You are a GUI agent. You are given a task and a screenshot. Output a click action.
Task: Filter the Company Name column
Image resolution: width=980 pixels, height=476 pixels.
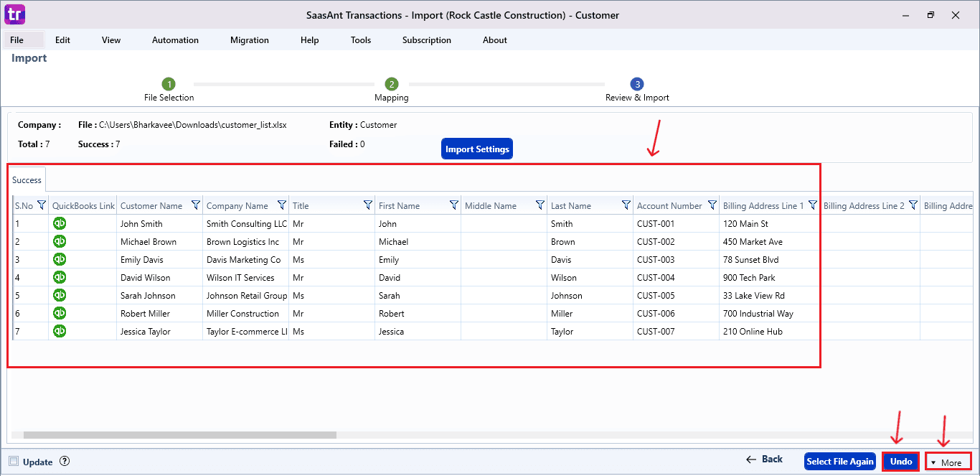282,205
